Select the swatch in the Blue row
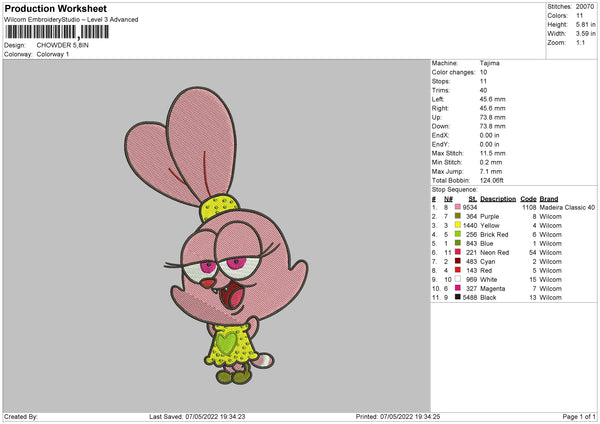 pyautogui.click(x=458, y=243)
